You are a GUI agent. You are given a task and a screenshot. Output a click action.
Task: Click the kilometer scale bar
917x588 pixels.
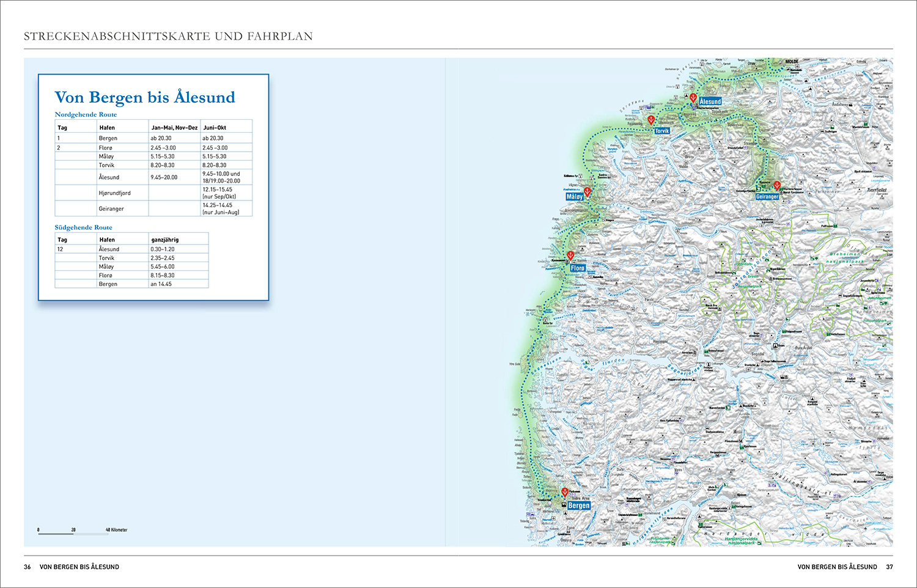pos(73,534)
